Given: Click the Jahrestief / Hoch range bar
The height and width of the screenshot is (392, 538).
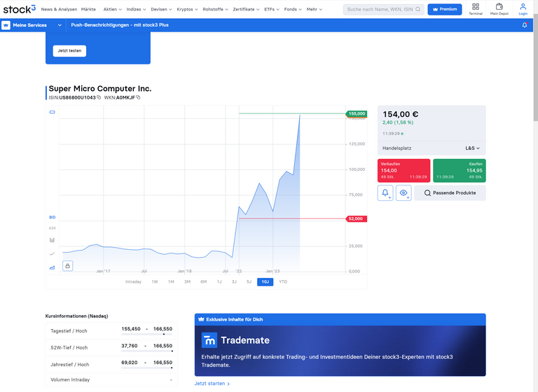Looking at the screenshot, I should (147, 368).
